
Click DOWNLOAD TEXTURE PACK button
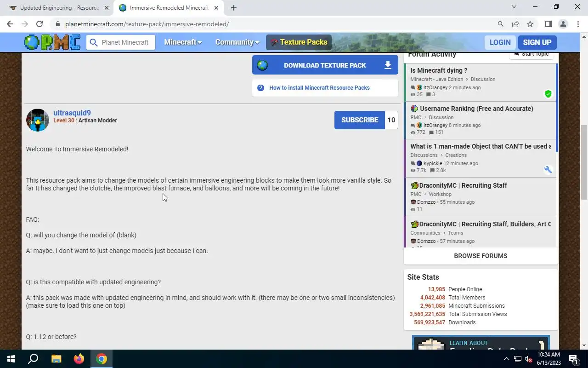[325, 65]
